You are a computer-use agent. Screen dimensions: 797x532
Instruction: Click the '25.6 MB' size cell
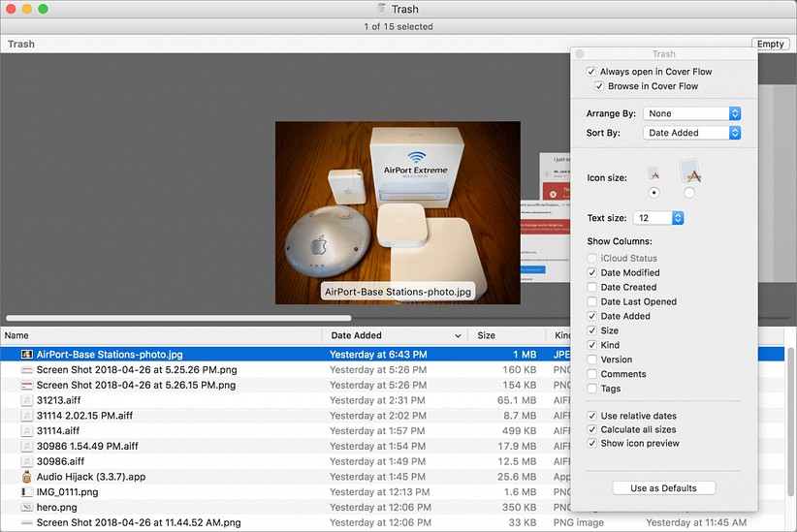click(x=517, y=477)
